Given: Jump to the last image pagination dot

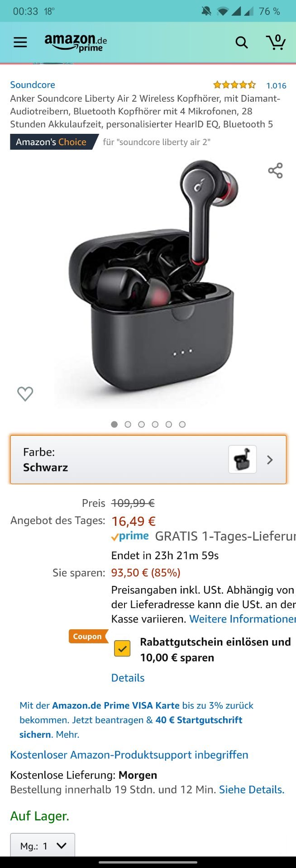Looking at the screenshot, I should (x=182, y=425).
